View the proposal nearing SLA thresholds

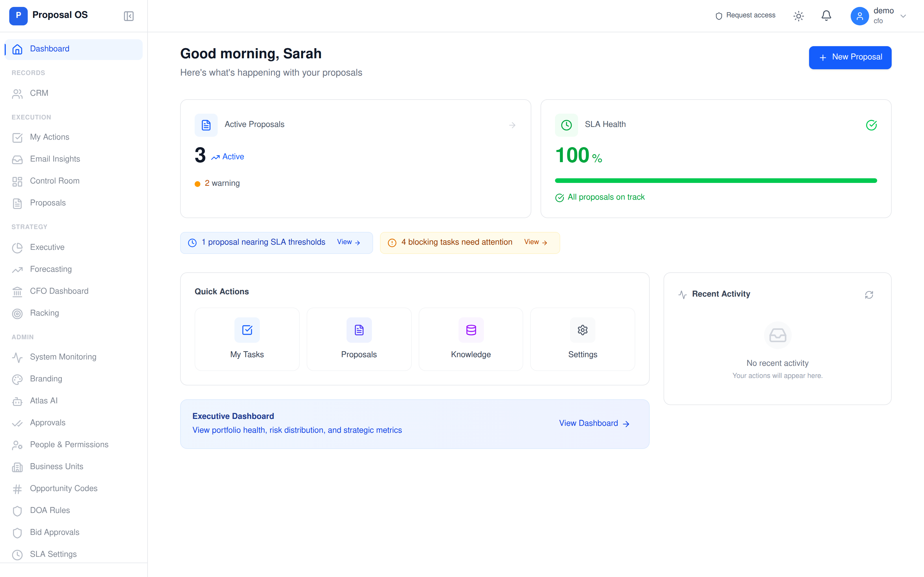coord(348,242)
